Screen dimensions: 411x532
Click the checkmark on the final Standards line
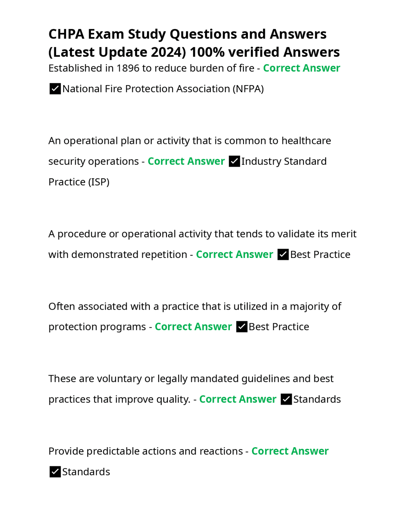[x=55, y=472]
